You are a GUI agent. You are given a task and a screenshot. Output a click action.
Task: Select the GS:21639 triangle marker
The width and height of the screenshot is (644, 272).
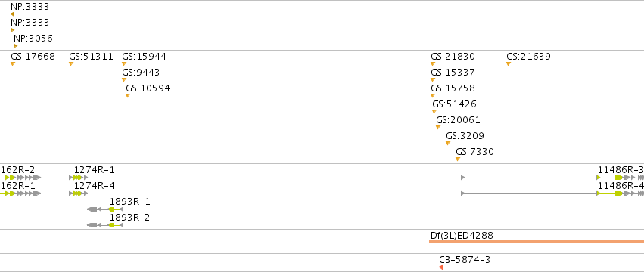click(509, 64)
